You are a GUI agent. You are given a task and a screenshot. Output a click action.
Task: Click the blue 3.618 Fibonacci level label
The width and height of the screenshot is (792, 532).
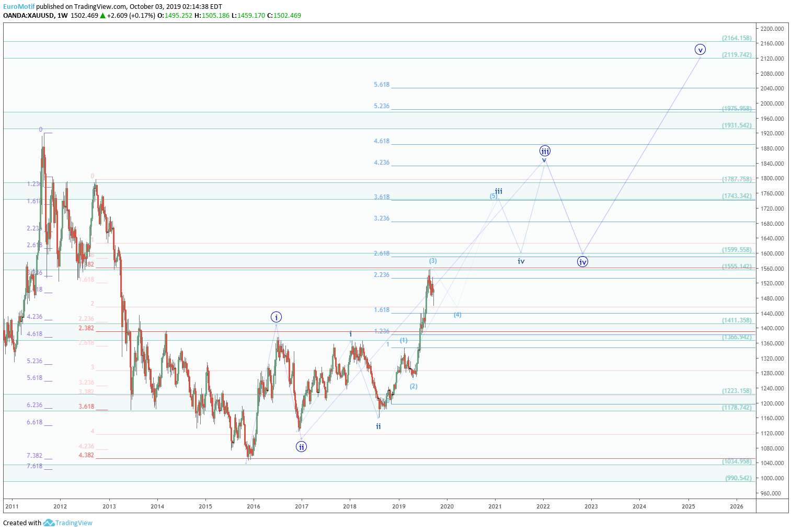[382, 197]
